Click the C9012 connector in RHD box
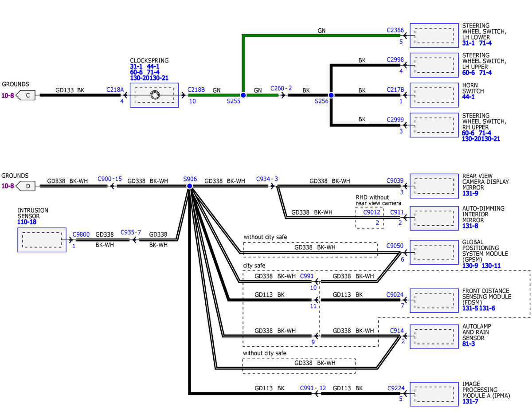Screen dimensions: 532x411 pyautogui.click(x=372, y=212)
